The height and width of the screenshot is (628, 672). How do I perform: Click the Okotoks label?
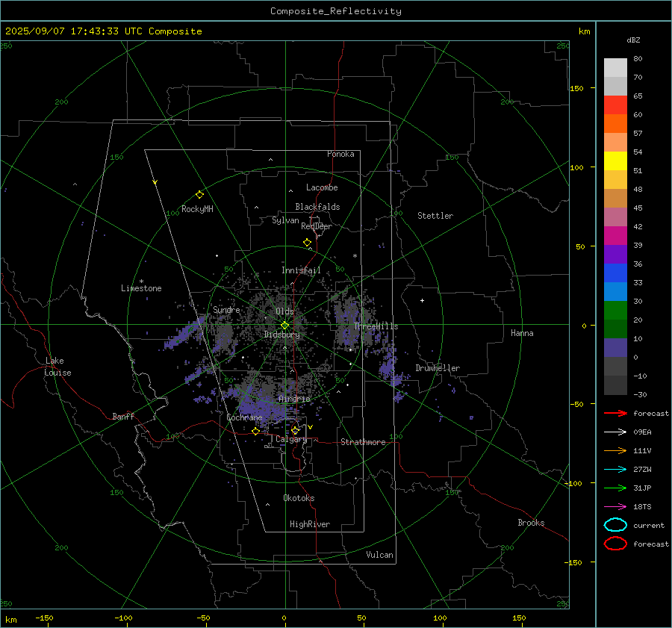tap(299, 498)
